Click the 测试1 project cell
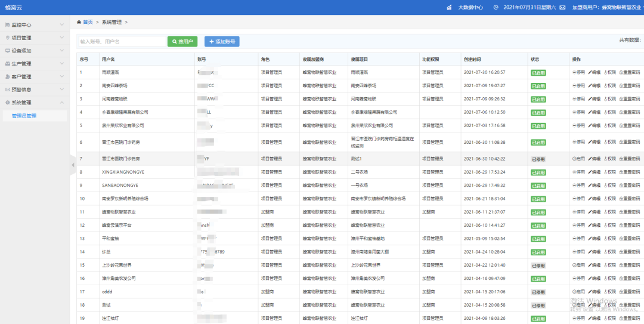Screen dimensions: 644x324 coord(356,159)
